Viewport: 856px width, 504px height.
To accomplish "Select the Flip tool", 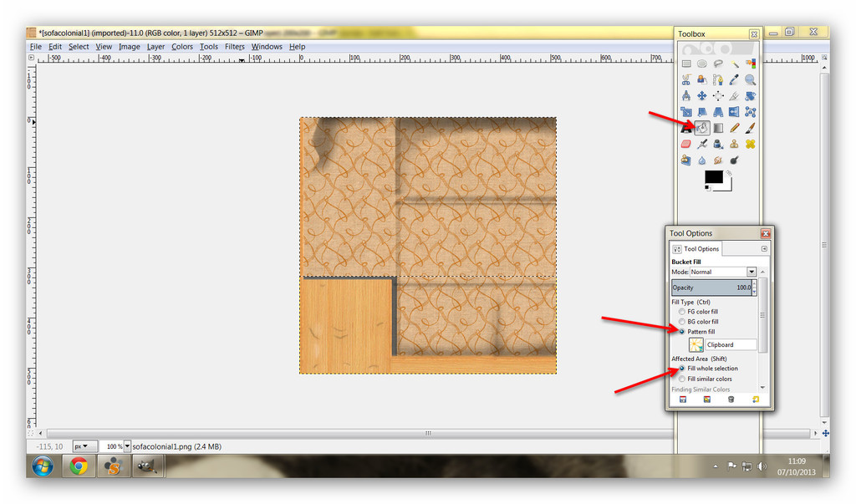I will (734, 112).
